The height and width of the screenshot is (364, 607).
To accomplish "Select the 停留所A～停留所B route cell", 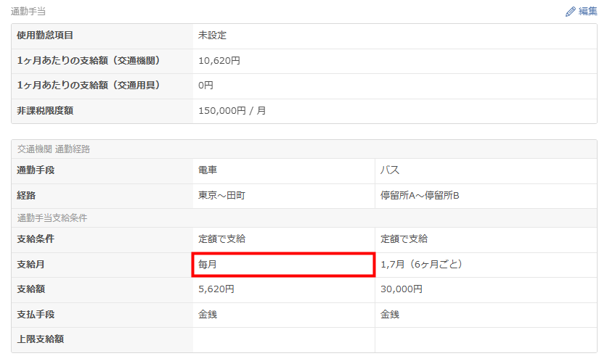I will click(x=486, y=196).
